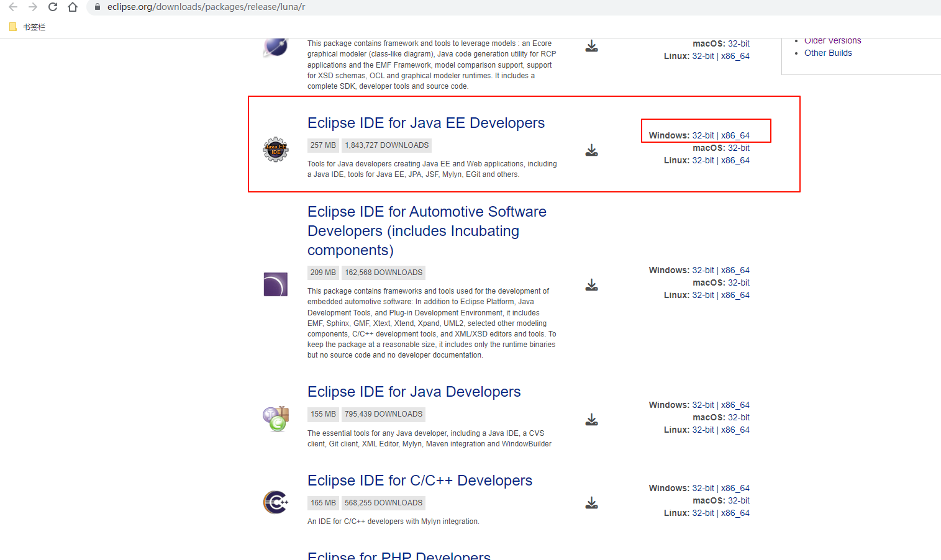
Task: Click the 165 MB size badge
Action: tap(323, 503)
